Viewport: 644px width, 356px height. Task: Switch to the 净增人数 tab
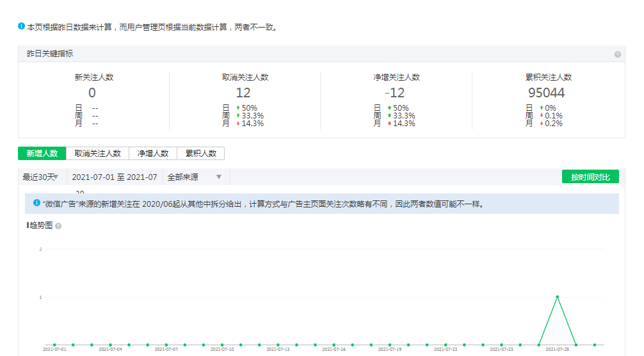click(x=152, y=154)
